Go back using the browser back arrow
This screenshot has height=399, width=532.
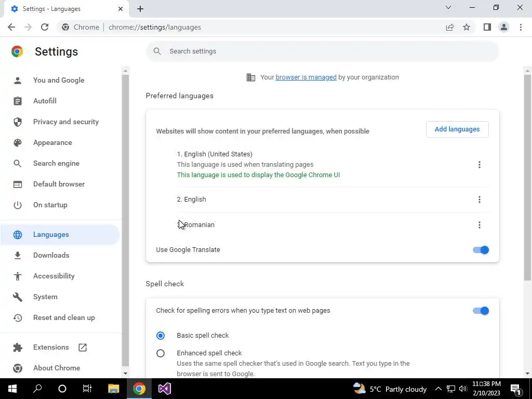11,27
